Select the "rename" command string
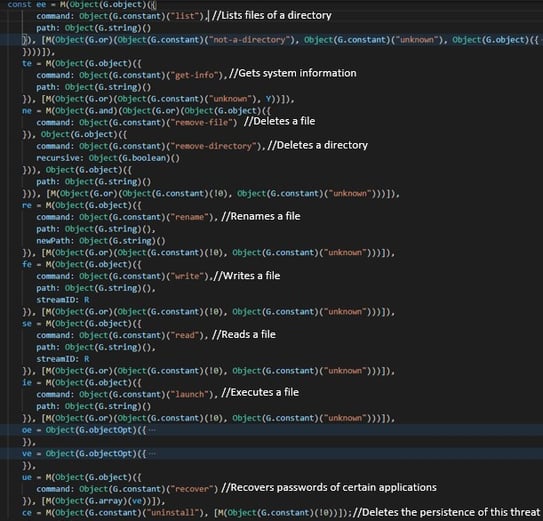The height and width of the screenshot is (521, 543). (x=190, y=217)
